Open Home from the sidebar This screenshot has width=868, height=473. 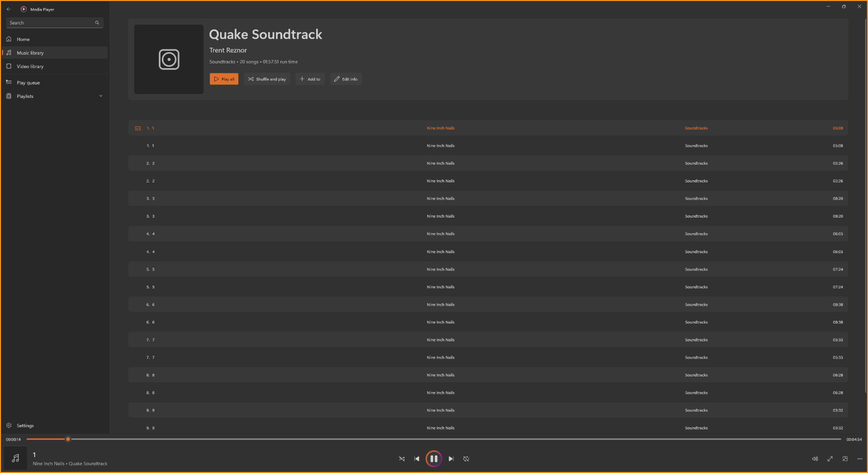55,39
